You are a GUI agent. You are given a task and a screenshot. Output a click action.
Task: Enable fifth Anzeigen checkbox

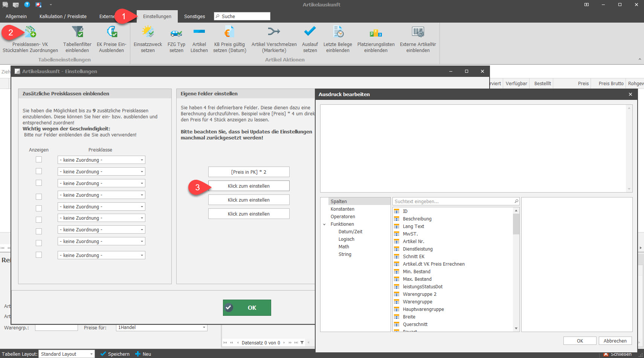click(39, 208)
